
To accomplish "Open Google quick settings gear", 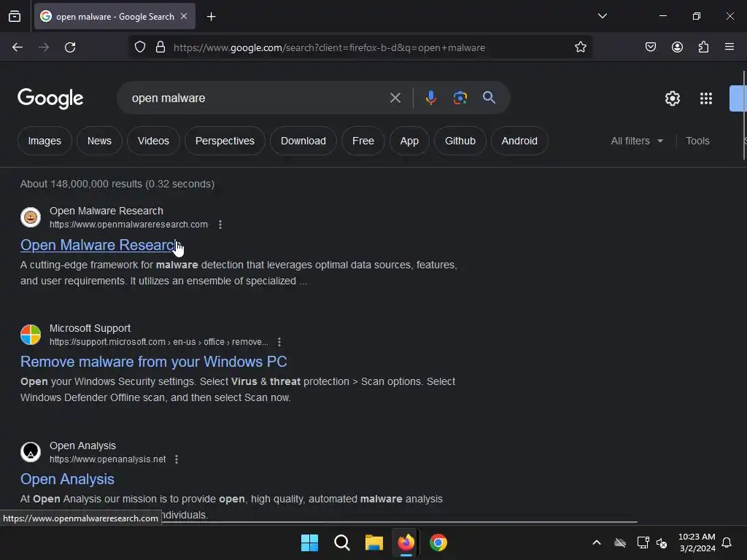I will (672, 98).
